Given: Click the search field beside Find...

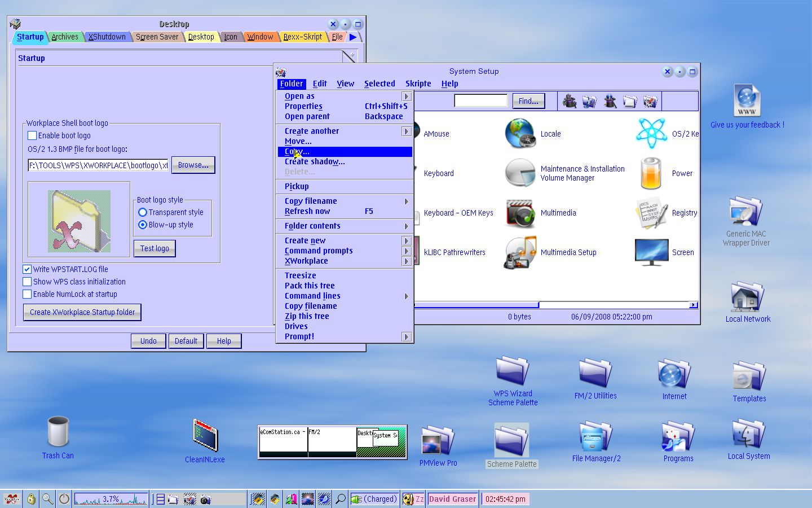Looking at the screenshot, I should pos(481,101).
